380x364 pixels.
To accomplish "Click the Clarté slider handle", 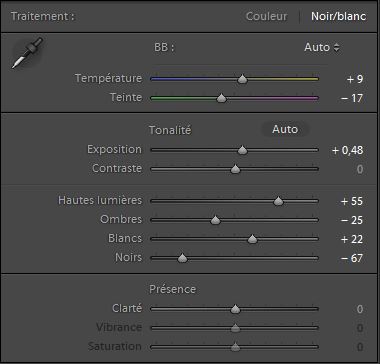I will pyautogui.click(x=235, y=309).
